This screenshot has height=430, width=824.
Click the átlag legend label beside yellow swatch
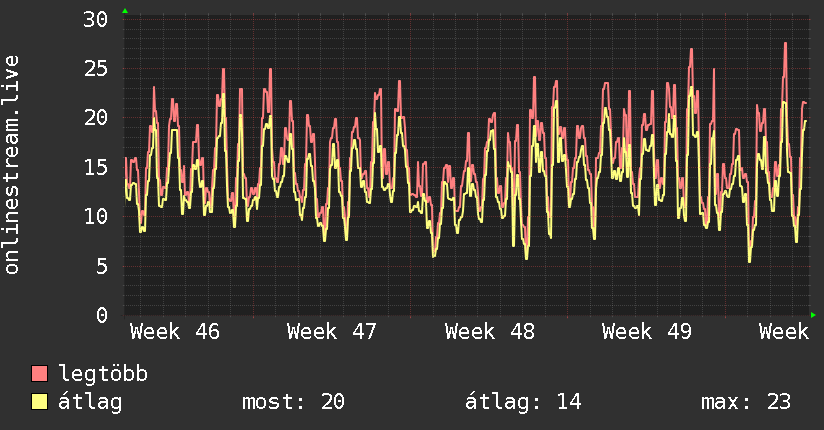(x=90, y=402)
